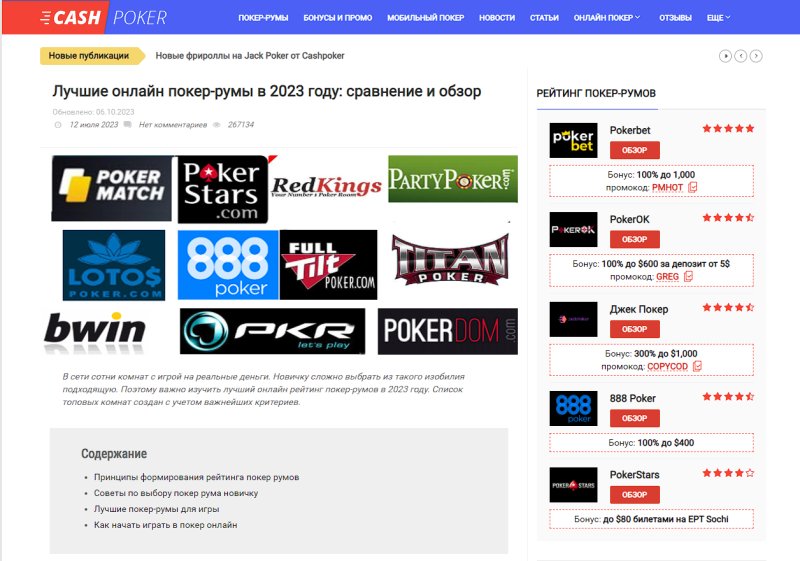Open Как начать играть в покер онлайн
This screenshot has width=800, height=561.
point(165,525)
